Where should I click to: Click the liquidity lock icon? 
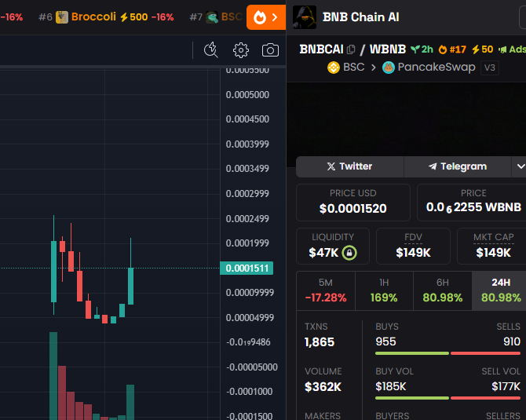click(x=349, y=253)
